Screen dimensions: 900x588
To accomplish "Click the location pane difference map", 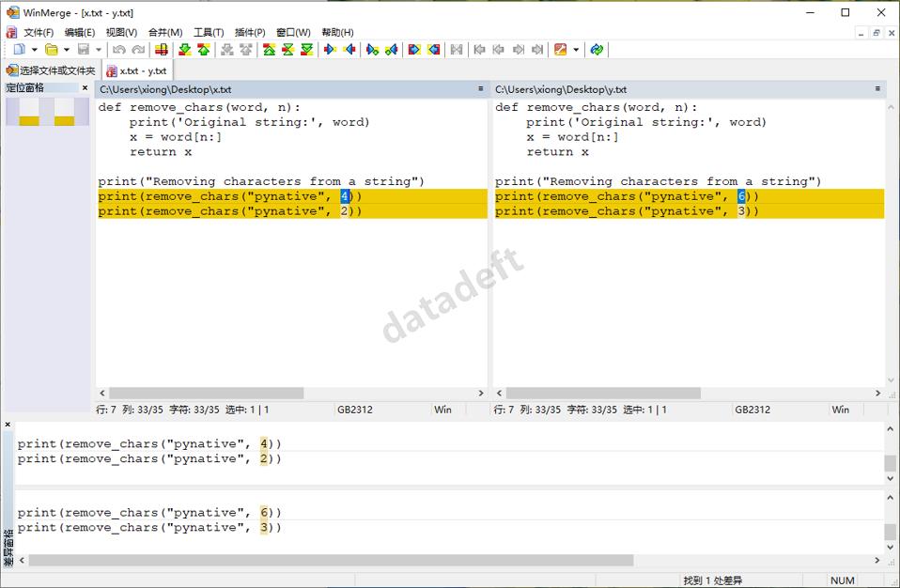I will click(x=48, y=112).
